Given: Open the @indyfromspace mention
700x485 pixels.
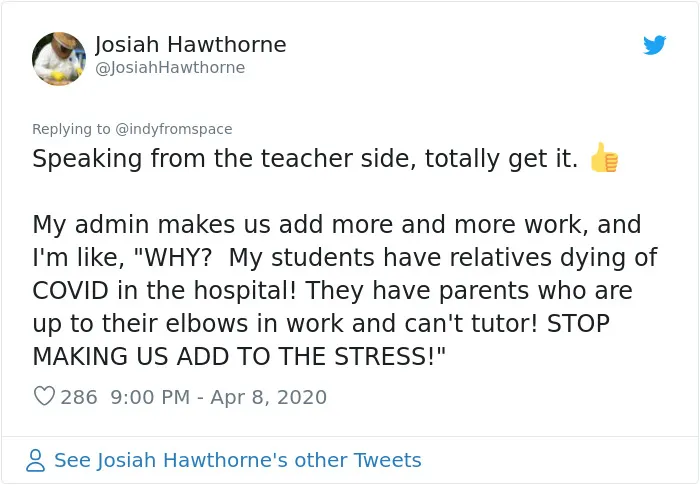Looking at the screenshot, I should tap(174, 129).
